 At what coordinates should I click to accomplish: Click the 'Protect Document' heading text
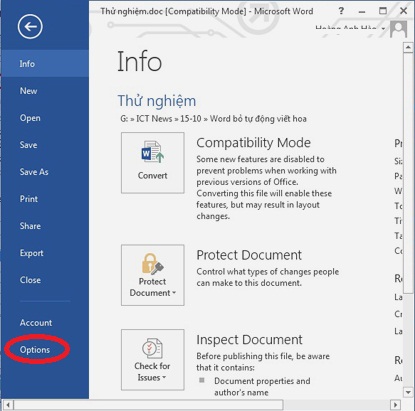[x=249, y=255]
